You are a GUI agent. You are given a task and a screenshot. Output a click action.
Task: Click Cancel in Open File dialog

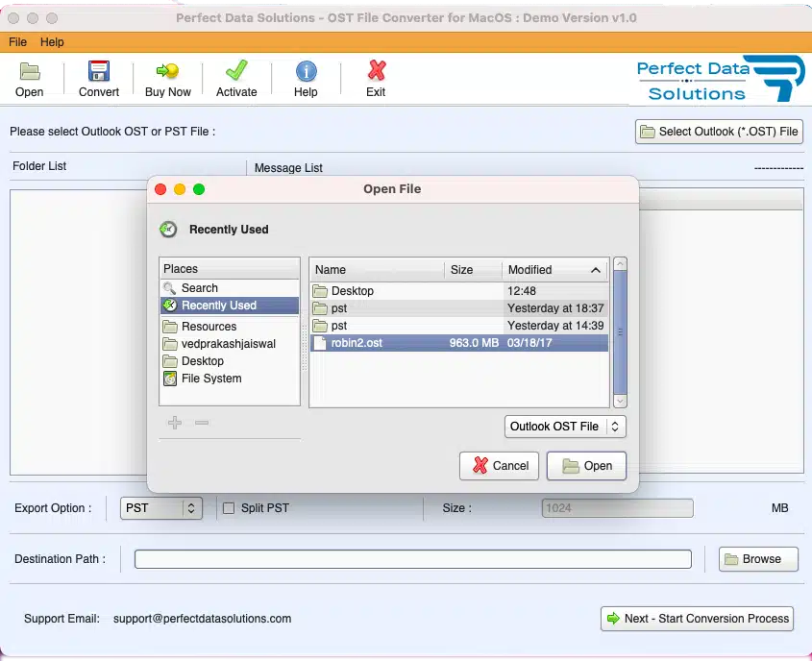click(500, 466)
